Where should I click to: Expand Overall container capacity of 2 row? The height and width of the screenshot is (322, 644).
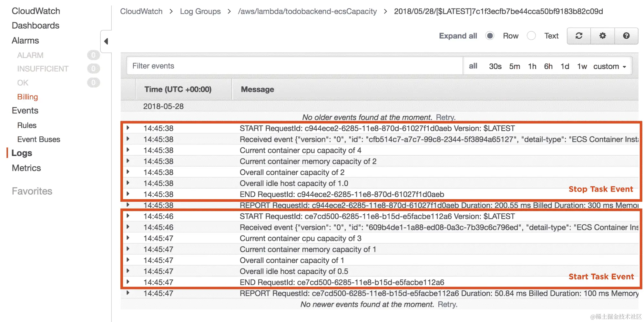tap(128, 172)
